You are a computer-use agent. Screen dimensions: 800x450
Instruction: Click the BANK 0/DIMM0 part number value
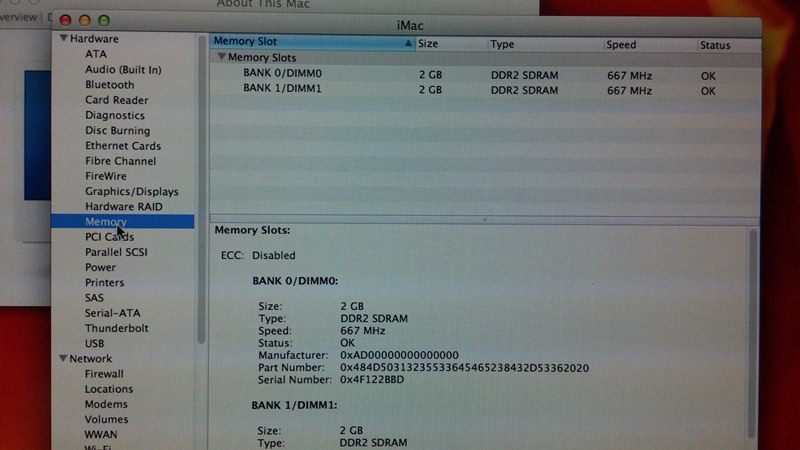pos(464,368)
